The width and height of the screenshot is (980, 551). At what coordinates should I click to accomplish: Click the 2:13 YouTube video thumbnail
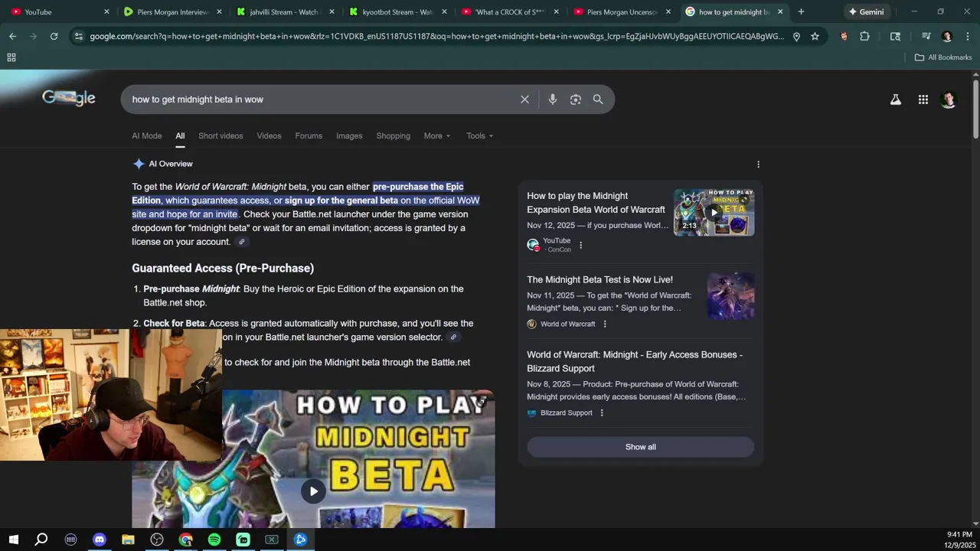pos(714,212)
